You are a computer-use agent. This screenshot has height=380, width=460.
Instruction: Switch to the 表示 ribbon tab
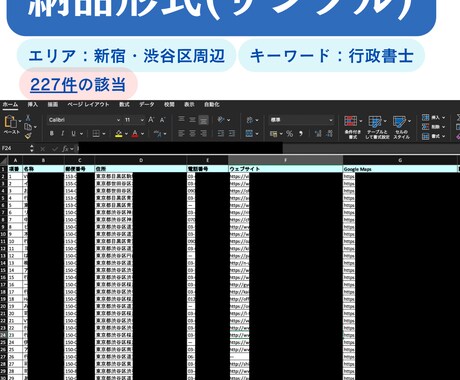pyautogui.click(x=189, y=105)
